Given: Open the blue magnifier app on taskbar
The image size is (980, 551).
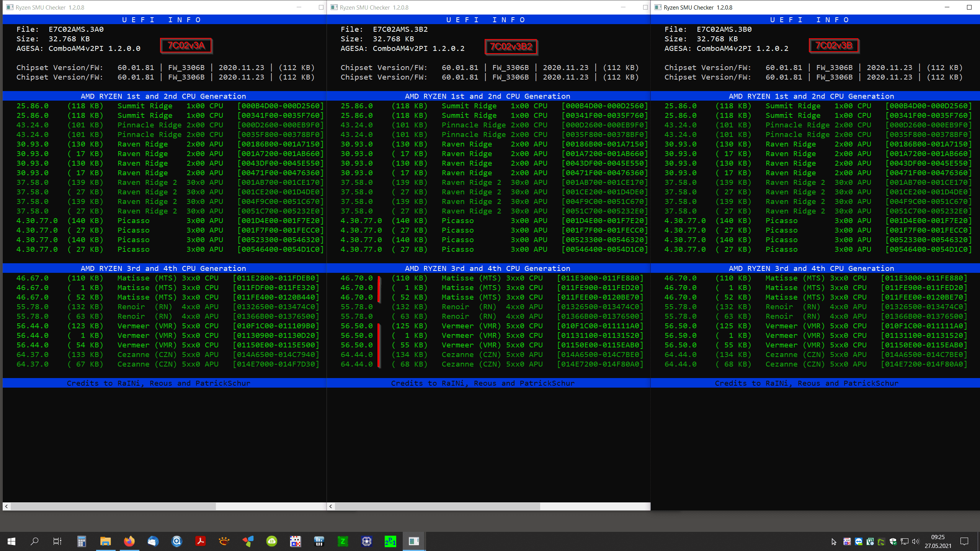Looking at the screenshot, I should pos(176,541).
